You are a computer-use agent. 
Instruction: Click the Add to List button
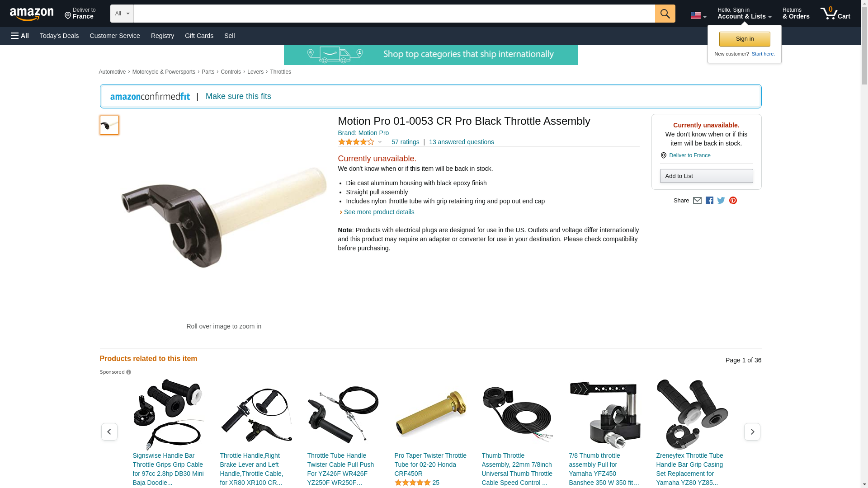coord(706,176)
